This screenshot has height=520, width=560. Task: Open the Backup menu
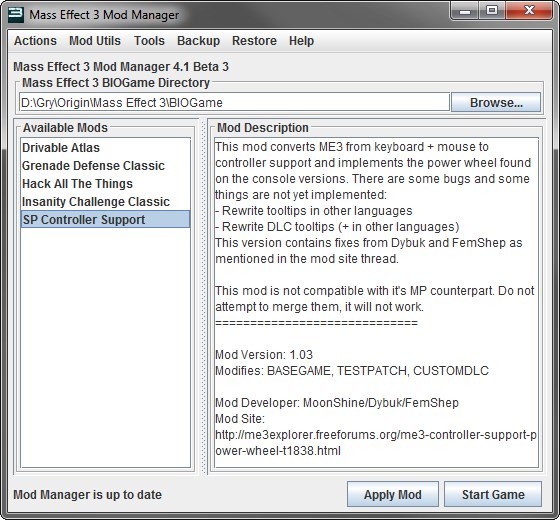(x=198, y=41)
